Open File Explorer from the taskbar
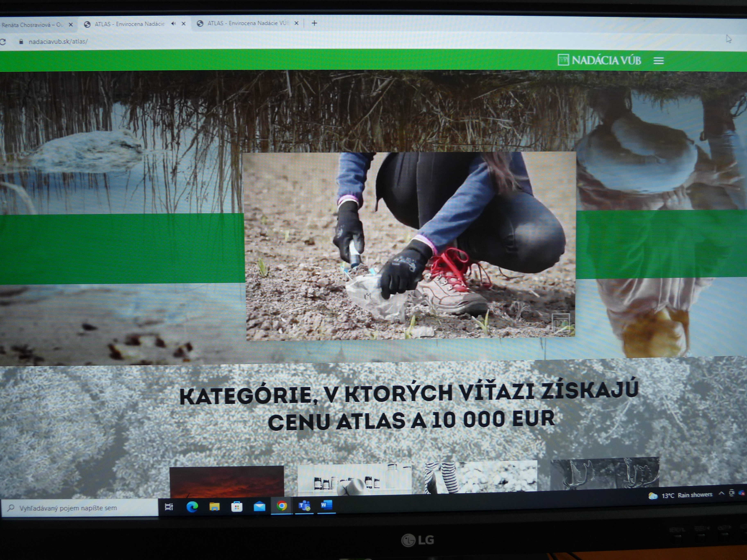This screenshot has width=747, height=560. [x=214, y=507]
